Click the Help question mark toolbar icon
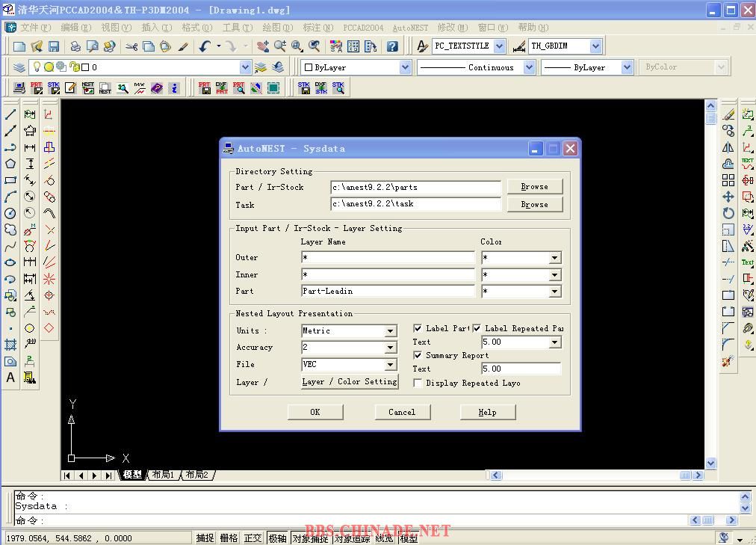Viewport: 756px width, 545px height. click(x=392, y=46)
